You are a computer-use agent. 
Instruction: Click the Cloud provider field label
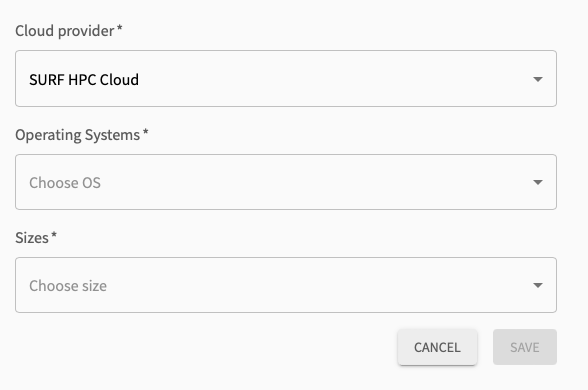(64, 31)
